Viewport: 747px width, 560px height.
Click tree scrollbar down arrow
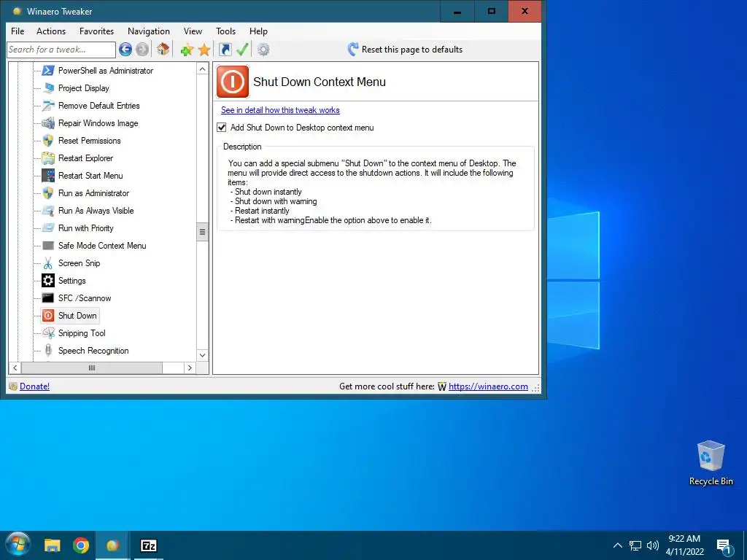[203, 355]
